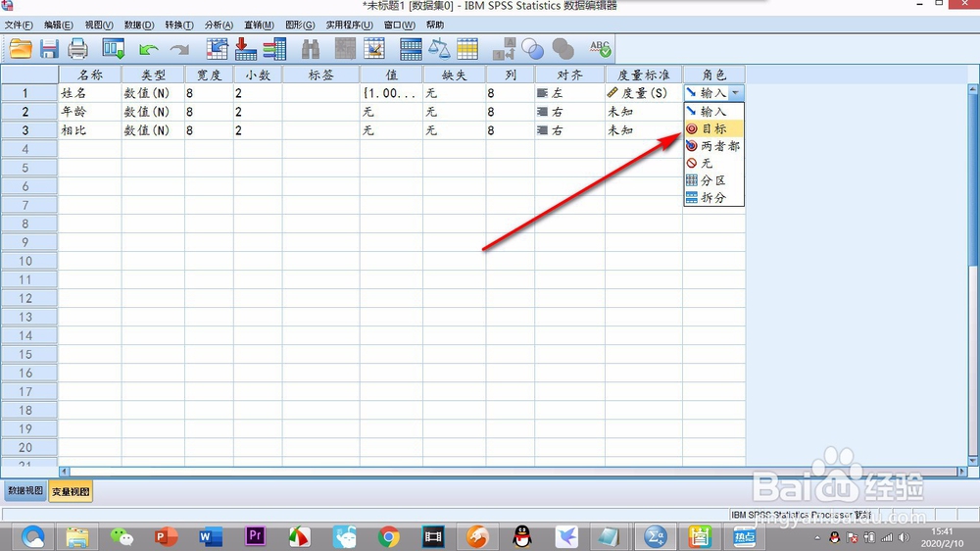Print using the printer toolbar icon

(x=77, y=49)
